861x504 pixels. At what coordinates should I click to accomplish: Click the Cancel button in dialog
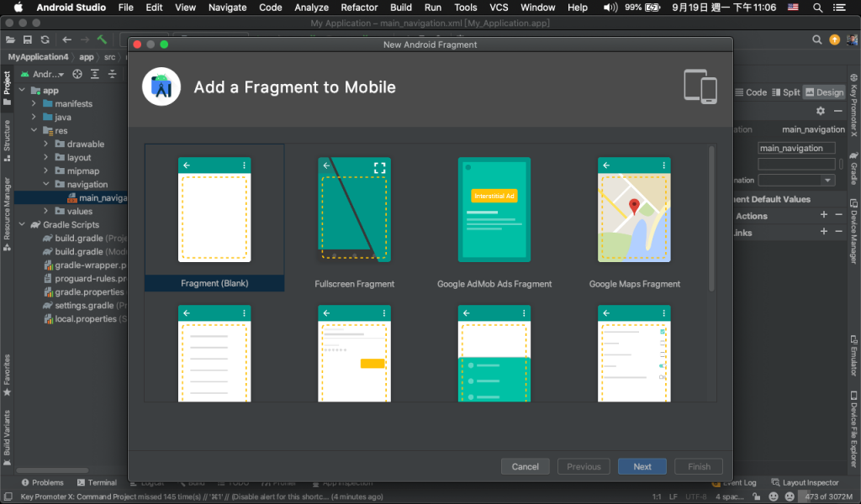coord(525,466)
